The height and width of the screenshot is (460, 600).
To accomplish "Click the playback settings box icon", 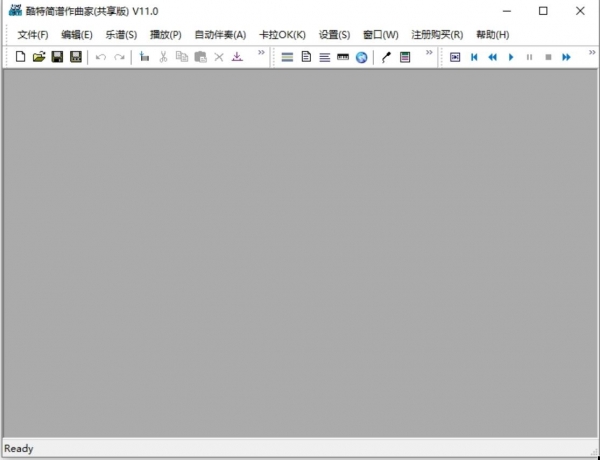I will tap(455, 57).
